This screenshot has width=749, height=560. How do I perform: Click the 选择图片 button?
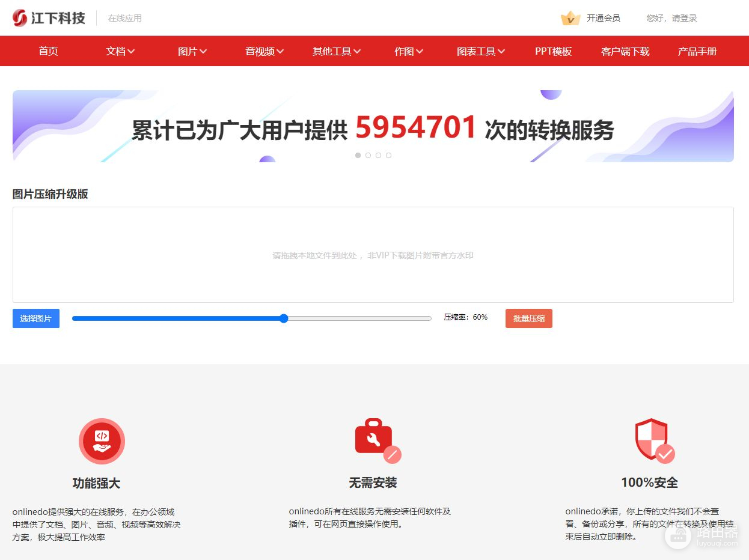(x=36, y=318)
